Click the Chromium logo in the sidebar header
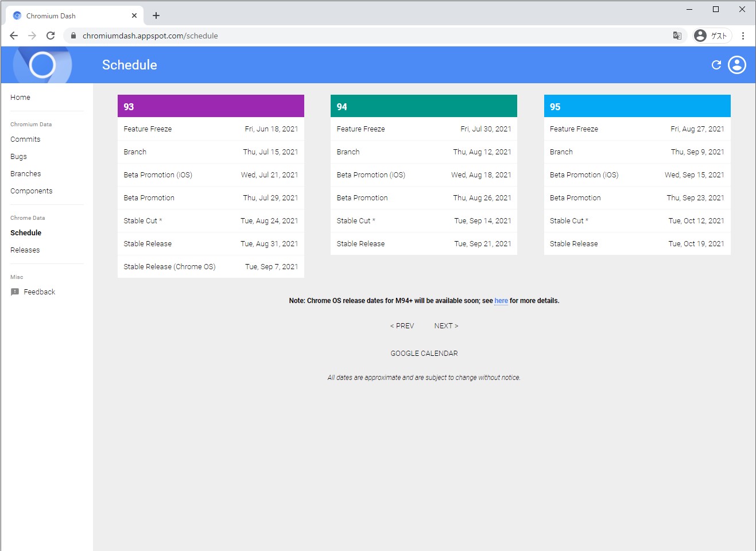Viewport: 756px width, 551px height. [41, 65]
